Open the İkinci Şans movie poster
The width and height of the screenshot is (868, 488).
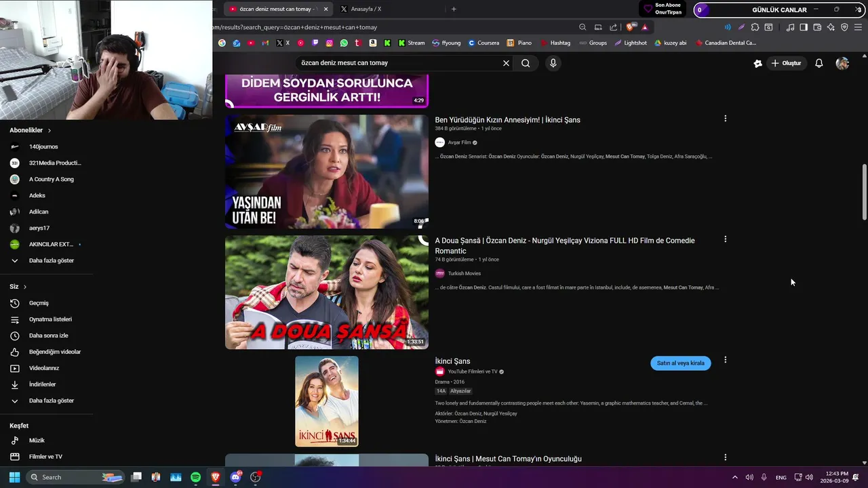[x=327, y=401]
